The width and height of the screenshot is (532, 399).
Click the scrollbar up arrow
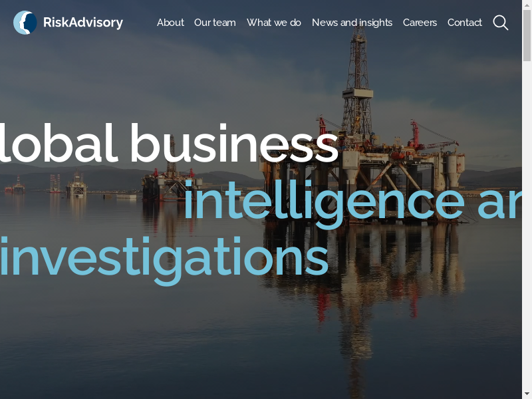tap(527, 5)
